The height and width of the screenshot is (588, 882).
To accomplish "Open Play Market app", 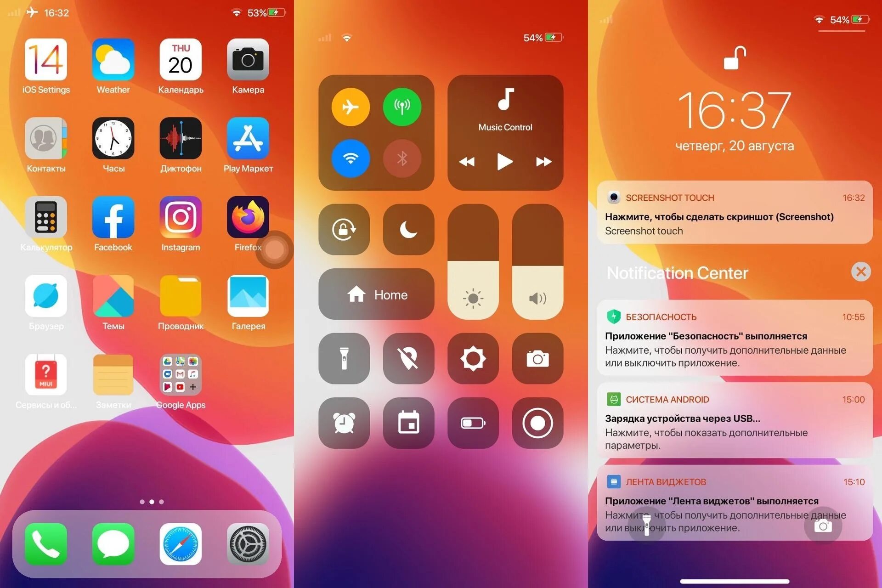I will pyautogui.click(x=248, y=144).
